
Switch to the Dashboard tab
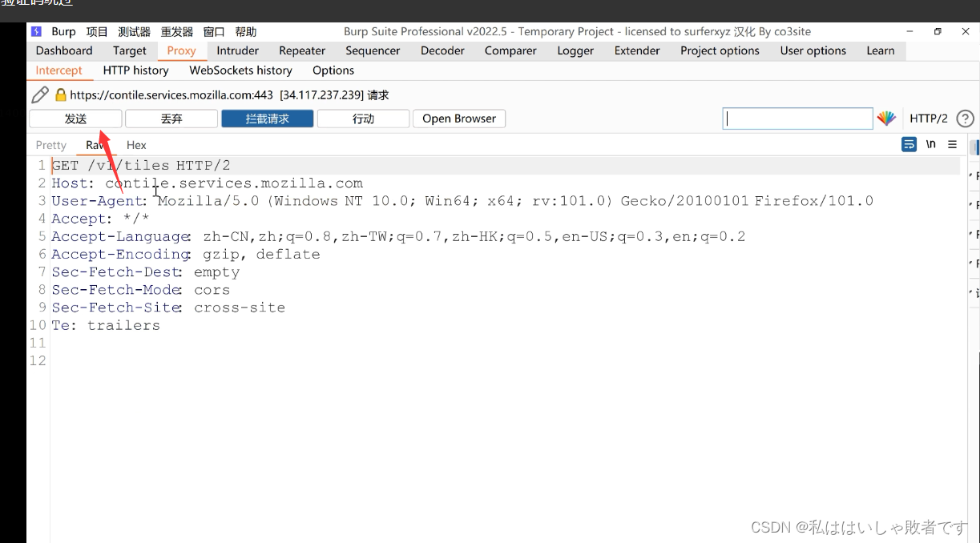64,50
